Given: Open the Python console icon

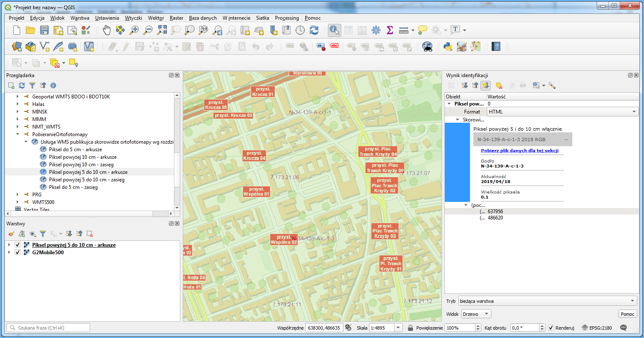Looking at the screenshot, I should coord(448,46).
